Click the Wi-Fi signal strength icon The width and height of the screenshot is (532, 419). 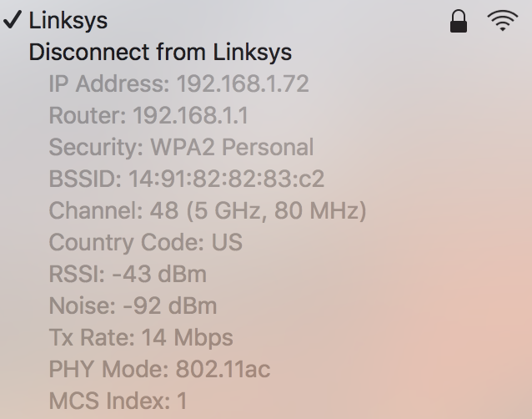(503, 21)
